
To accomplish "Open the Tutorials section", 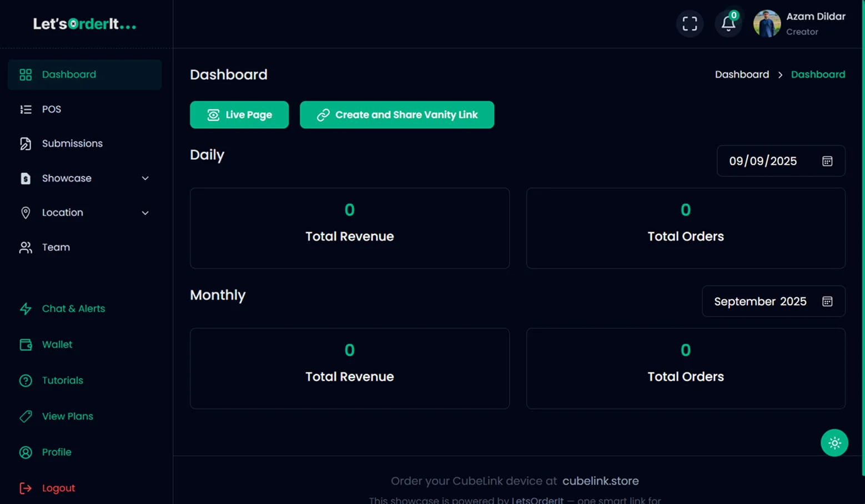I will pyautogui.click(x=62, y=380).
